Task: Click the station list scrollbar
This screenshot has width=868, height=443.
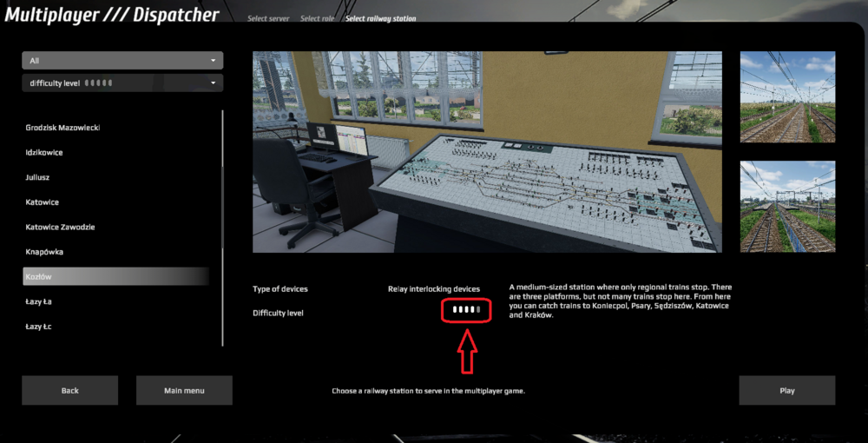Action: click(x=223, y=228)
